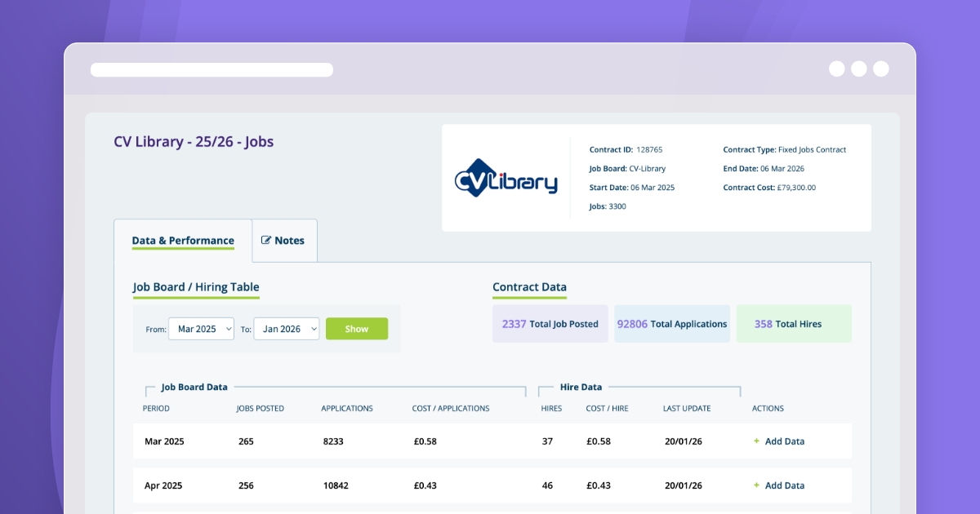Click jobs posted value 256
Image resolution: width=980 pixels, height=514 pixels.
pos(246,485)
